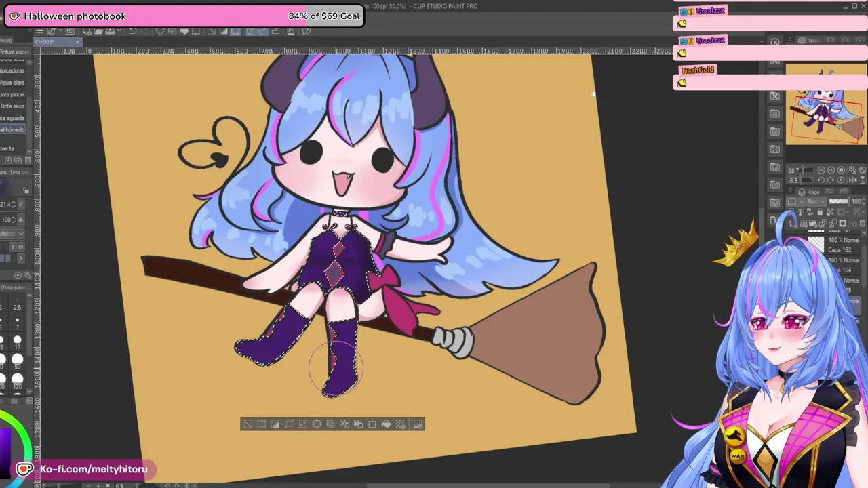Zoom in using Navigator plus icon
This screenshot has height=488, width=868.
(831, 170)
